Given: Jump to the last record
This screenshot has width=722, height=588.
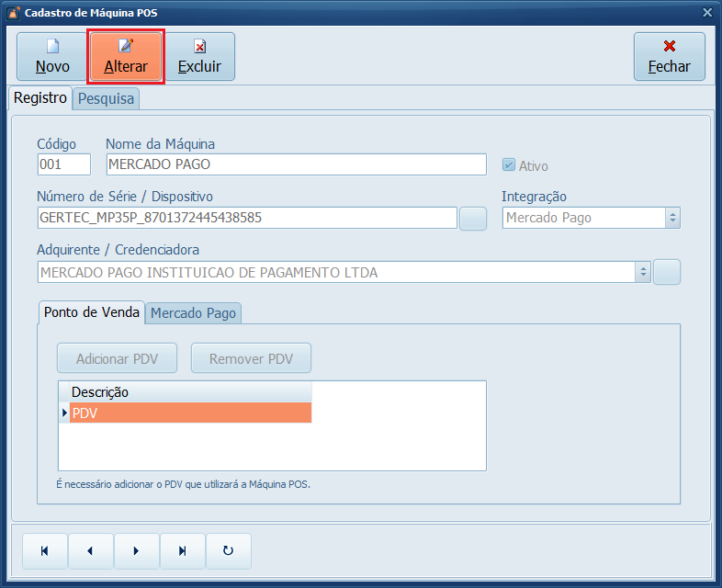Looking at the screenshot, I should [x=182, y=551].
